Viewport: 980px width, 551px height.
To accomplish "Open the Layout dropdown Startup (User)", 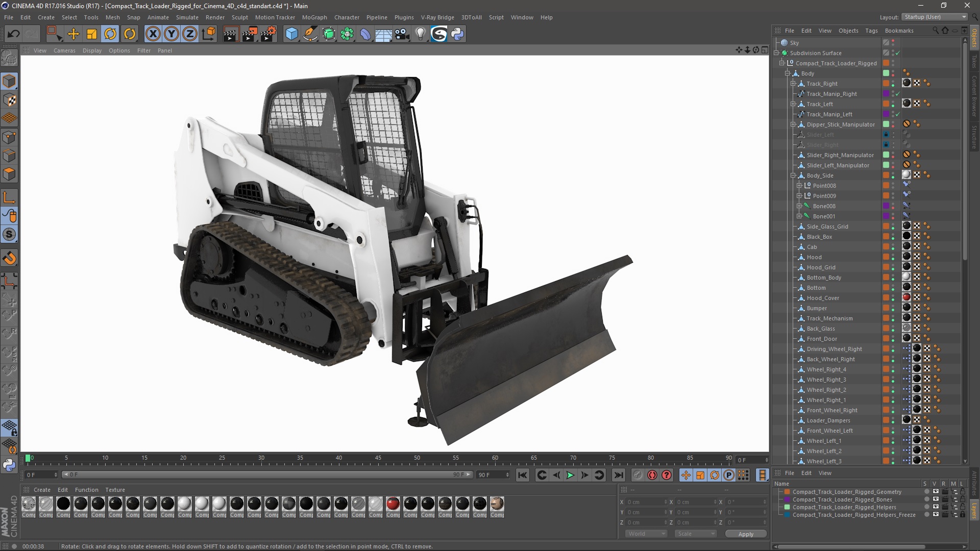I will [934, 17].
